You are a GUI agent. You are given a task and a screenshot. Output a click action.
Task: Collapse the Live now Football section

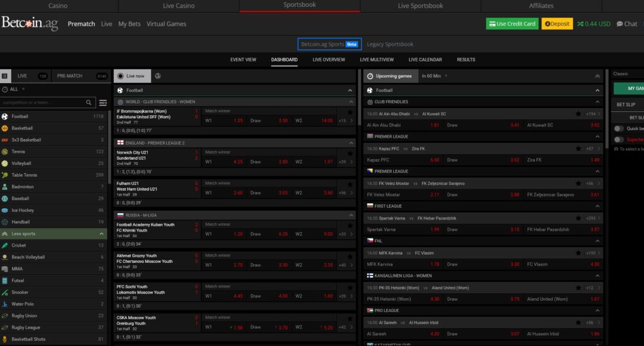(350, 91)
